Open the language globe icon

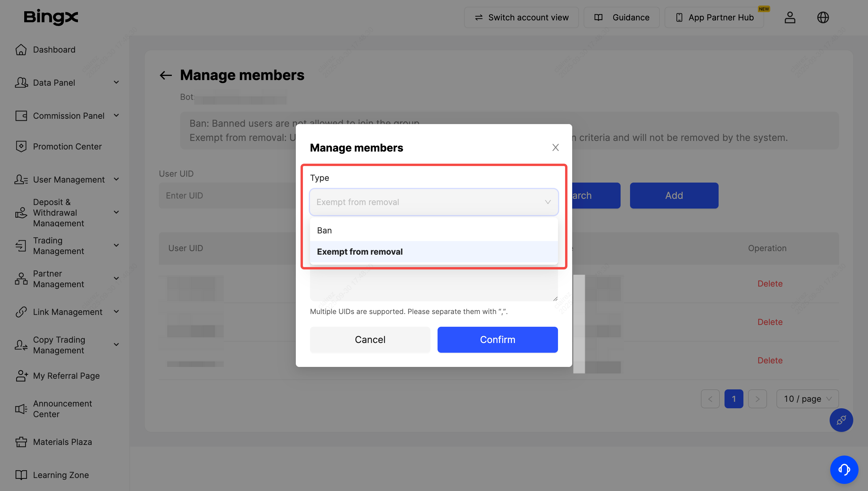(823, 17)
